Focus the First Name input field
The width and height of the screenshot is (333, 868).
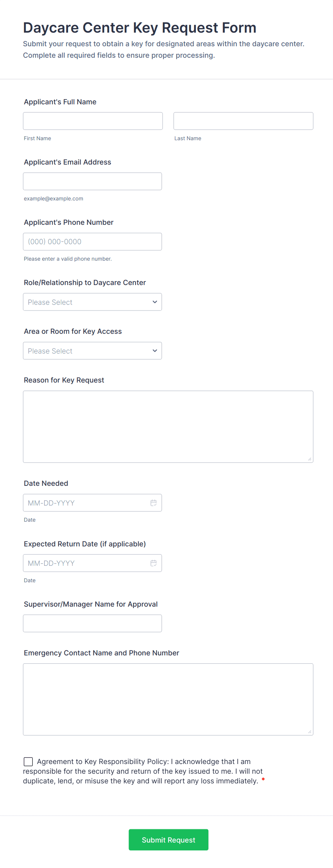pos(93,121)
